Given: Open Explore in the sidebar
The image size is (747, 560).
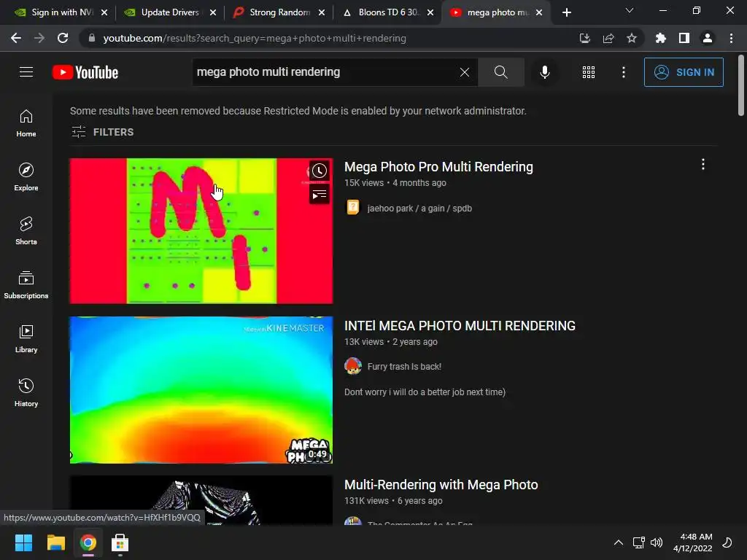Looking at the screenshot, I should tap(26, 177).
